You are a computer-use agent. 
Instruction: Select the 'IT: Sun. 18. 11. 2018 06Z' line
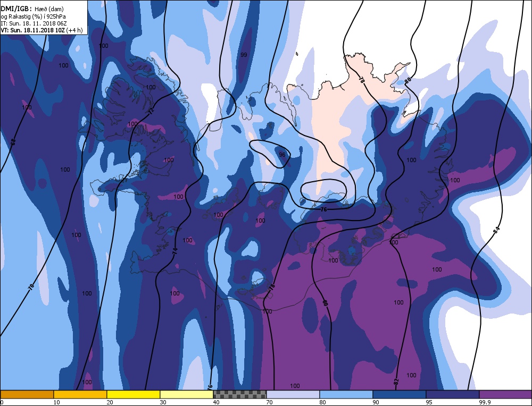pos(34,23)
